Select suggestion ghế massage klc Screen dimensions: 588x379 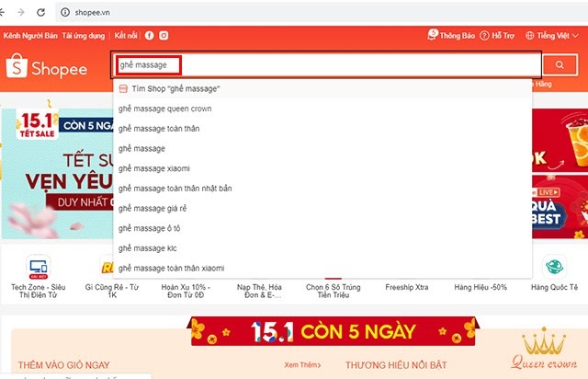322,247
